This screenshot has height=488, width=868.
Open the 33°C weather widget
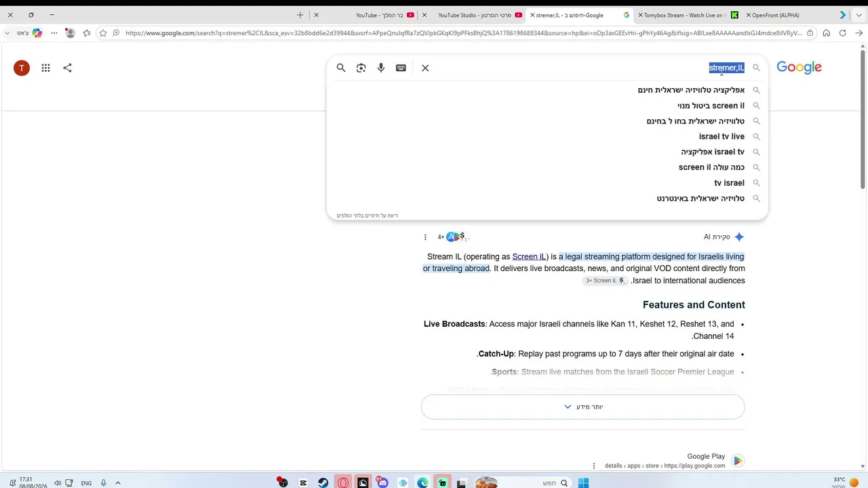846,483
